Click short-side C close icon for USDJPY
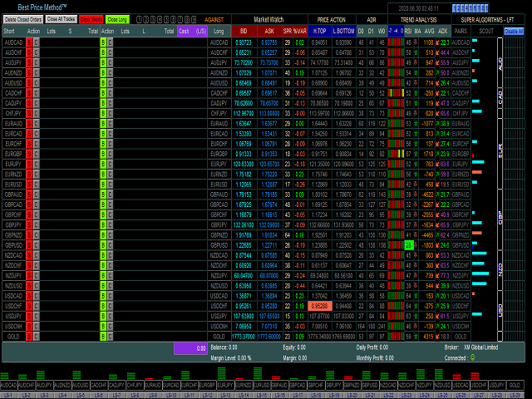The height and width of the screenshot is (399, 532). coord(37,316)
